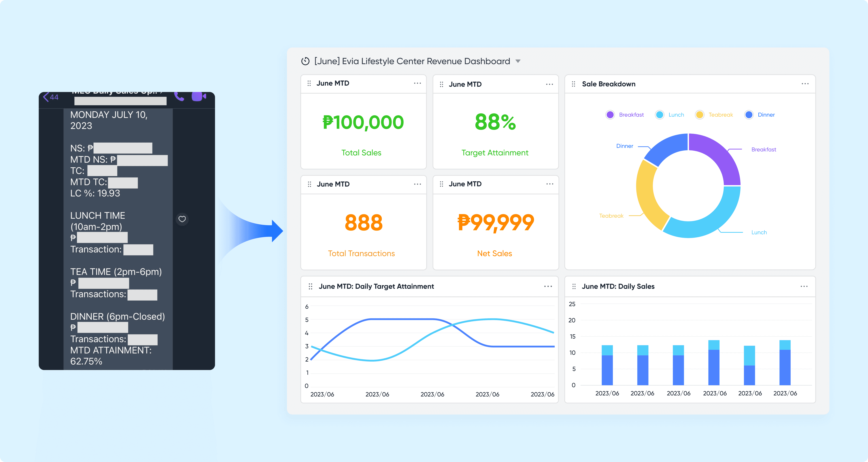Click the ₱100,000 Total Sales value
The image size is (868, 462).
click(x=363, y=122)
